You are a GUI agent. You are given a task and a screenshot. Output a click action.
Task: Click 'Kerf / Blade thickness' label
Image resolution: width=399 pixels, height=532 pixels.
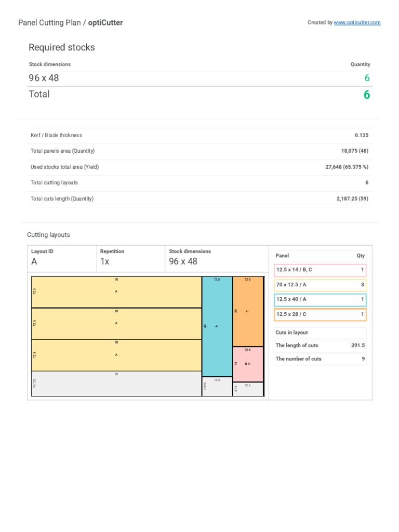point(56,135)
